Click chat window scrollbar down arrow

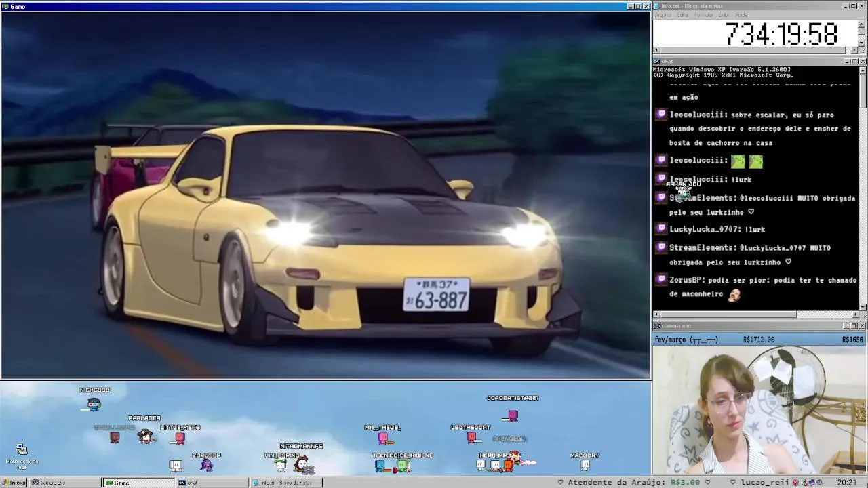tap(862, 307)
